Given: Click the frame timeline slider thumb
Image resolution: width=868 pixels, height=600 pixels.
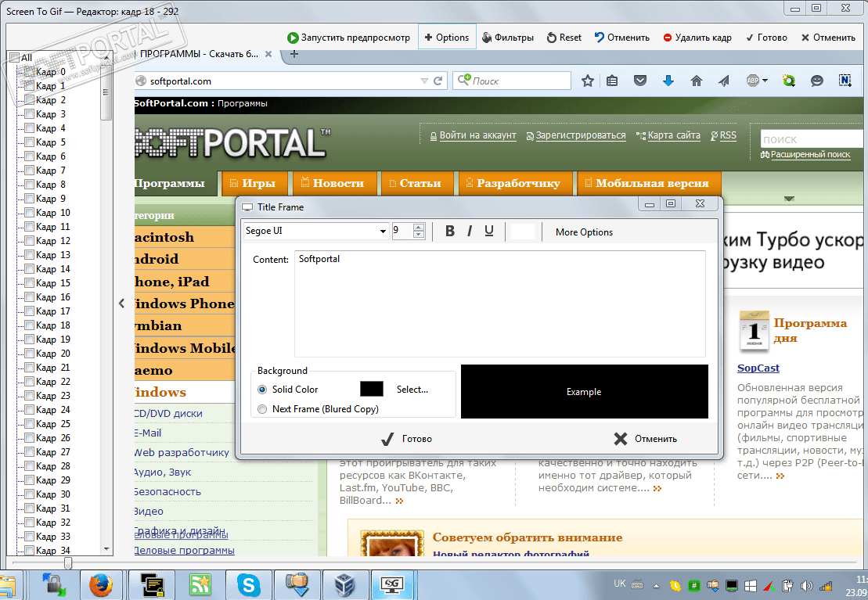Looking at the screenshot, I should [x=67, y=563].
